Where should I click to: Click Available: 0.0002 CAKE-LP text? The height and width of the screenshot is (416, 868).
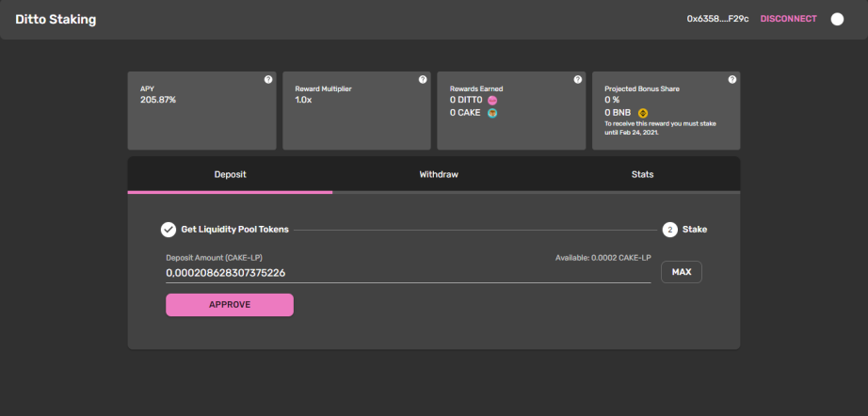pyautogui.click(x=603, y=258)
